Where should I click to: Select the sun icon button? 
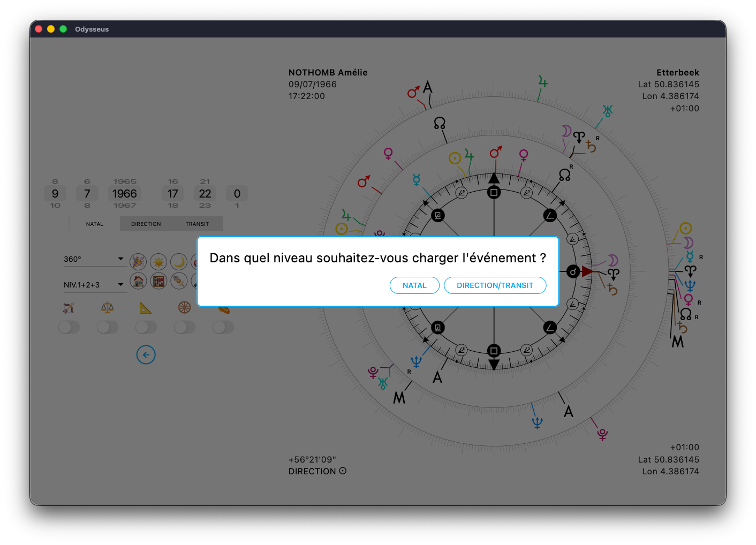(x=158, y=262)
